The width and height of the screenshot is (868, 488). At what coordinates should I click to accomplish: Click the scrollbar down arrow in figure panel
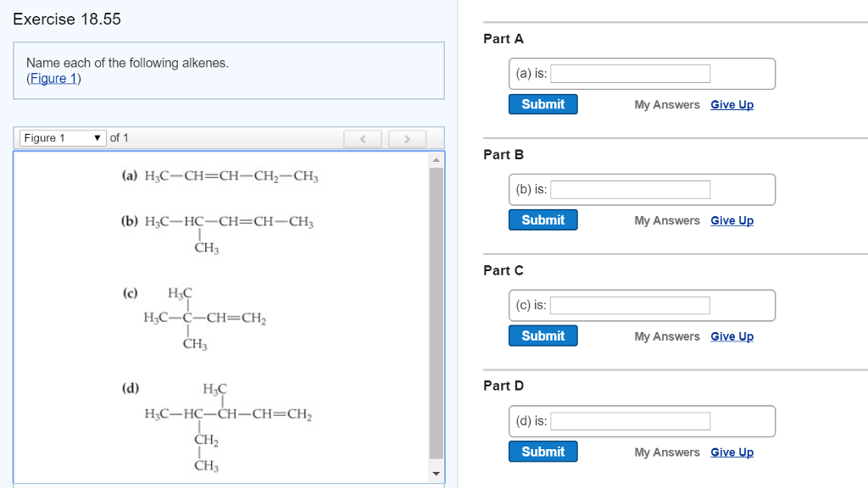tap(436, 474)
